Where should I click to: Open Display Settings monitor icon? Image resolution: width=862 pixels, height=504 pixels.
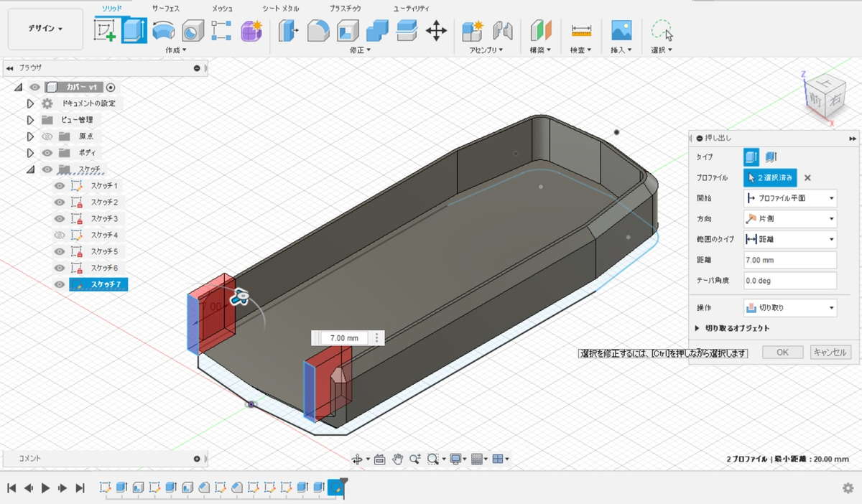click(455, 459)
